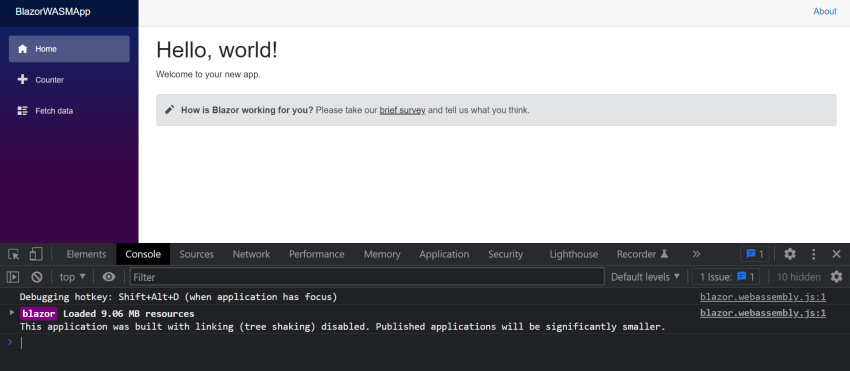Click the Fetch data list icon
Screen dimensions: 850x371
[x=22, y=111]
